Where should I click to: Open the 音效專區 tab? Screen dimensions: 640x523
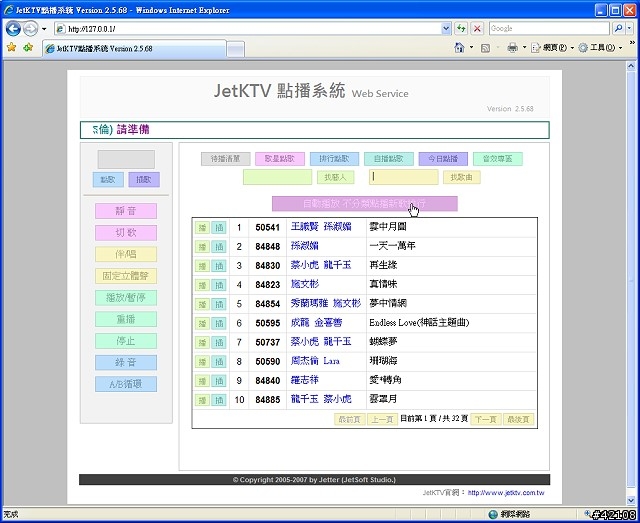coord(498,159)
